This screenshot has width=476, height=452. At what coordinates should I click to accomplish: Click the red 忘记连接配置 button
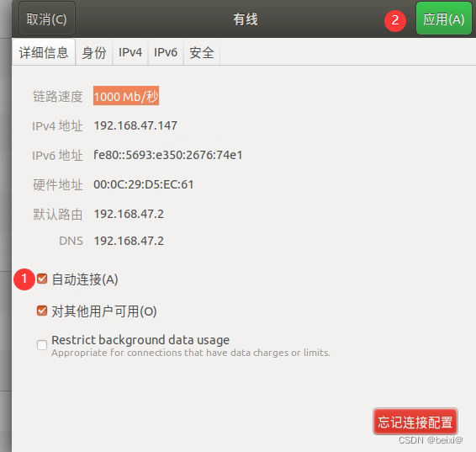click(415, 422)
